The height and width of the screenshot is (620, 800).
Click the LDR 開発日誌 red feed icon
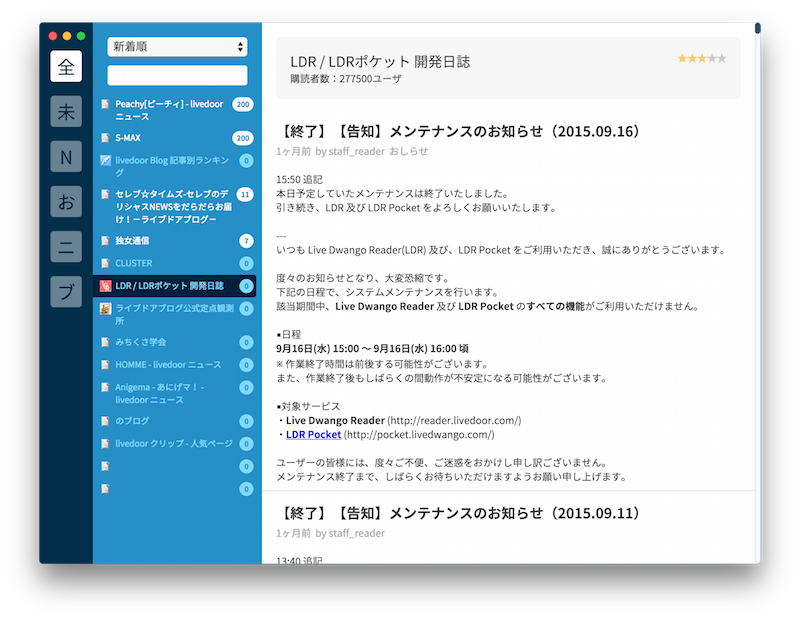click(105, 286)
